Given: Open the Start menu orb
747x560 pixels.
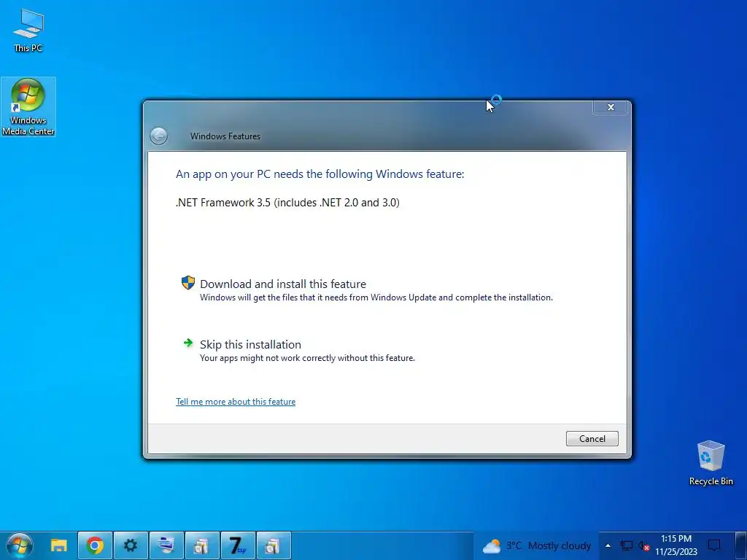Looking at the screenshot, I should (20, 545).
